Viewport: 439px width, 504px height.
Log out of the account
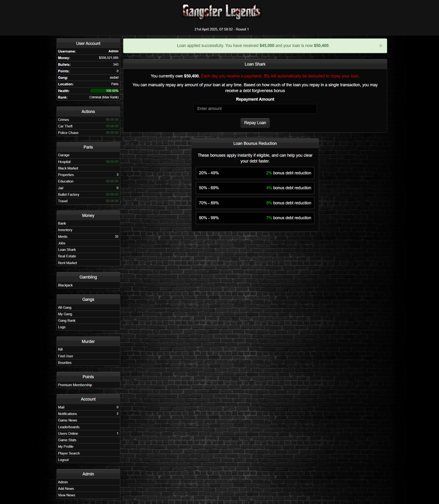click(x=63, y=460)
